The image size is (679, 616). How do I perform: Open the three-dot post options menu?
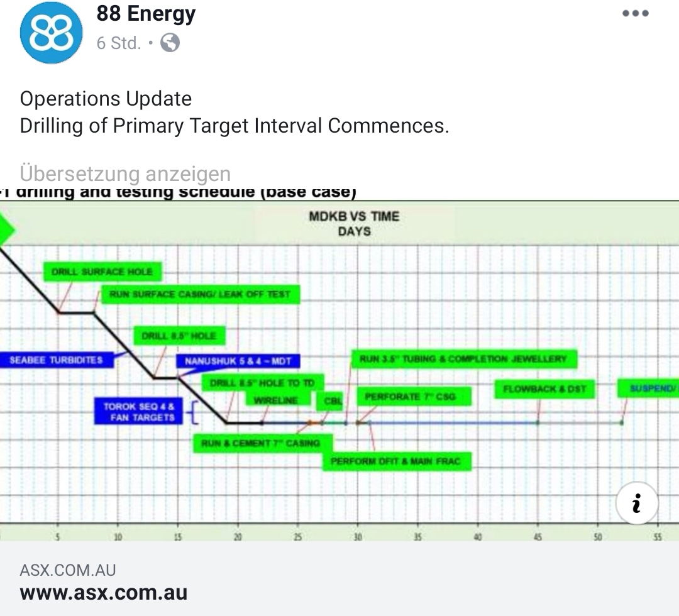coord(635,14)
